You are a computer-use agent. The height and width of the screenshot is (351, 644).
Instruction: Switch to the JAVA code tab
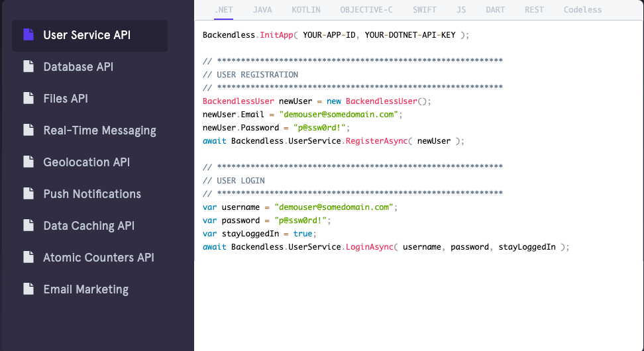[262, 10]
